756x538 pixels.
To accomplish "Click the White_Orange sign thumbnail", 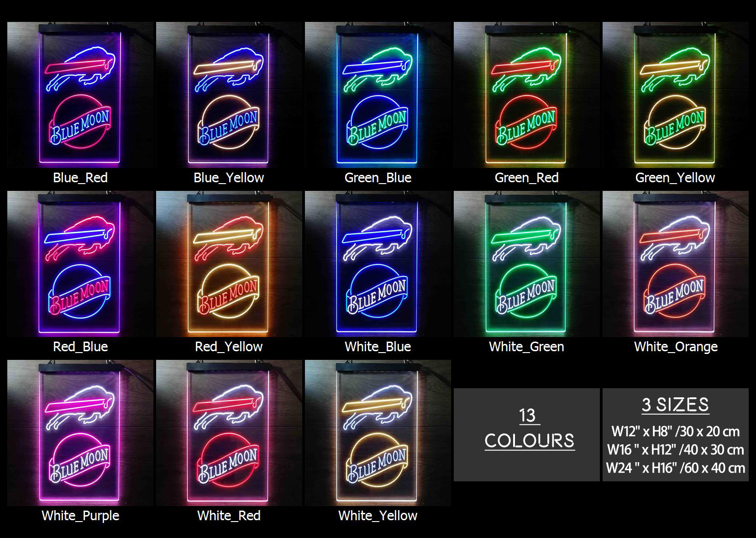I will 676,264.
